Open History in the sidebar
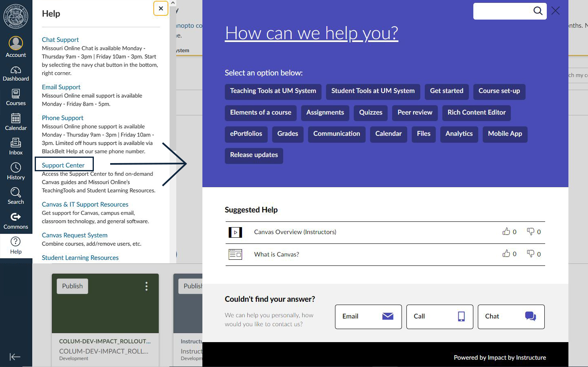The image size is (588, 367). 16,172
